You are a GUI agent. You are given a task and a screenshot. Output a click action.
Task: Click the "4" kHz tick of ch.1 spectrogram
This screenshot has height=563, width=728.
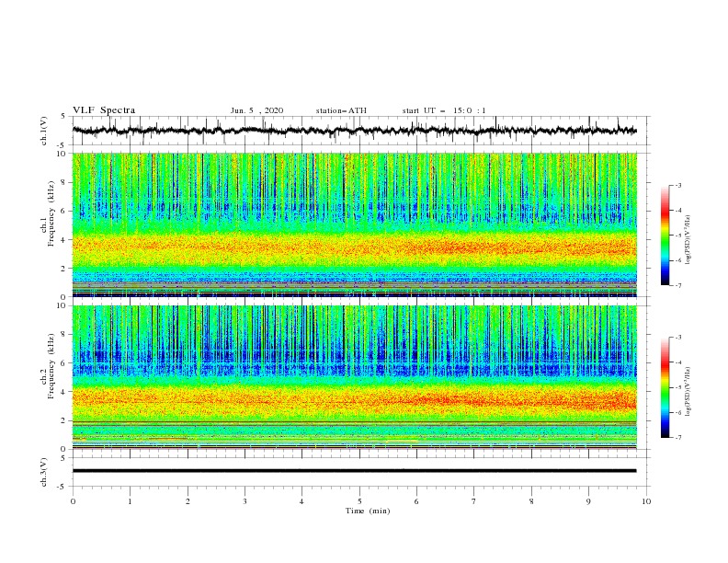65,240
